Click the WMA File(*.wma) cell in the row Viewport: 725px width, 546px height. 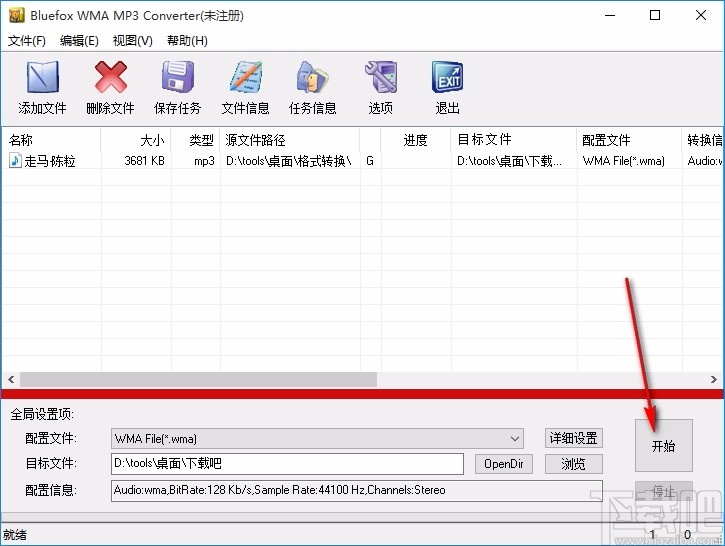[x=624, y=161]
